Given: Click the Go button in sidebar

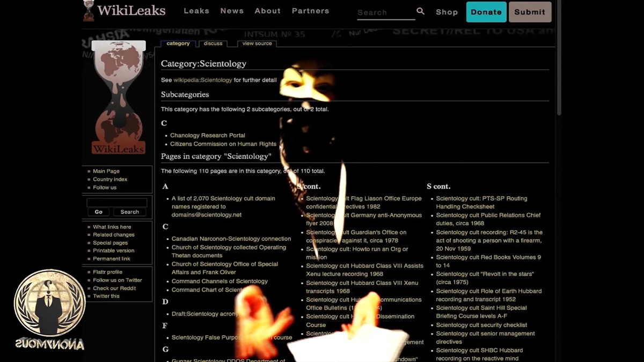Looking at the screenshot, I should point(99,212).
